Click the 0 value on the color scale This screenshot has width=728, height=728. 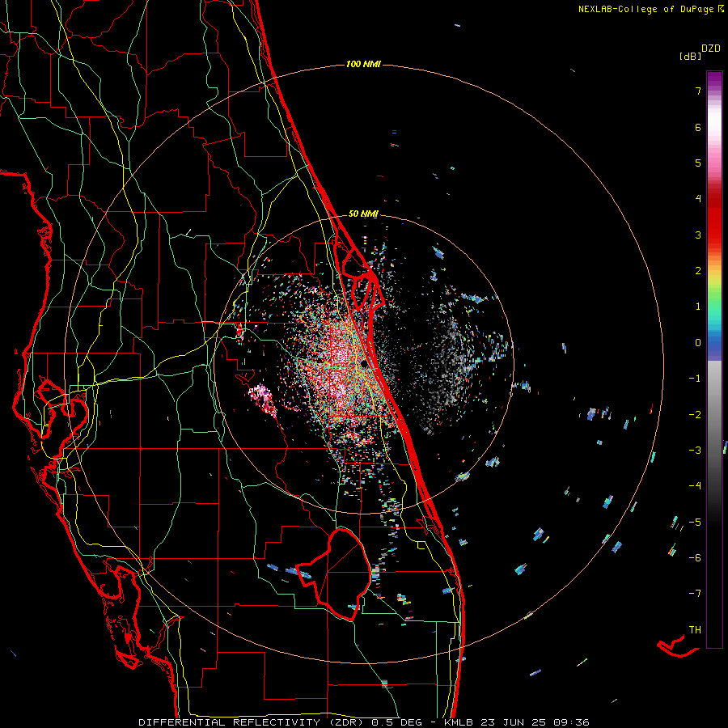pyautogui.click(x=698, y=343)
